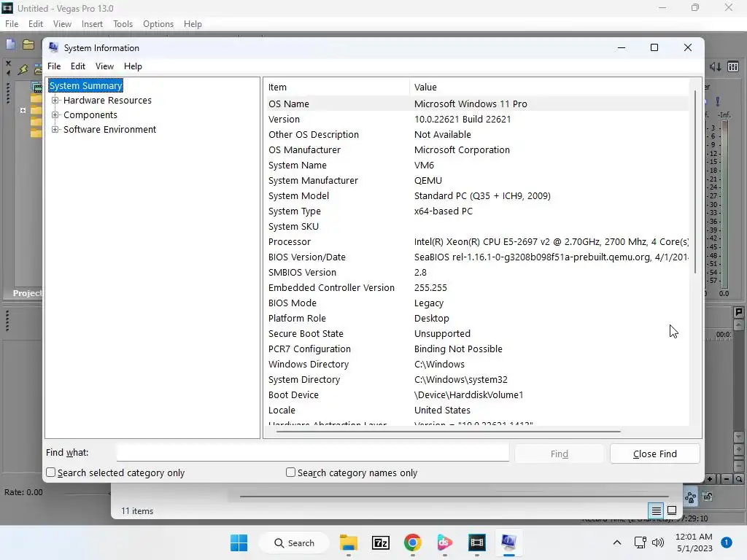Viewport: 747px width, 560px height.
Task: Click the Open folder icon in Vegas toolbar
Action: [x=28, y=44]
